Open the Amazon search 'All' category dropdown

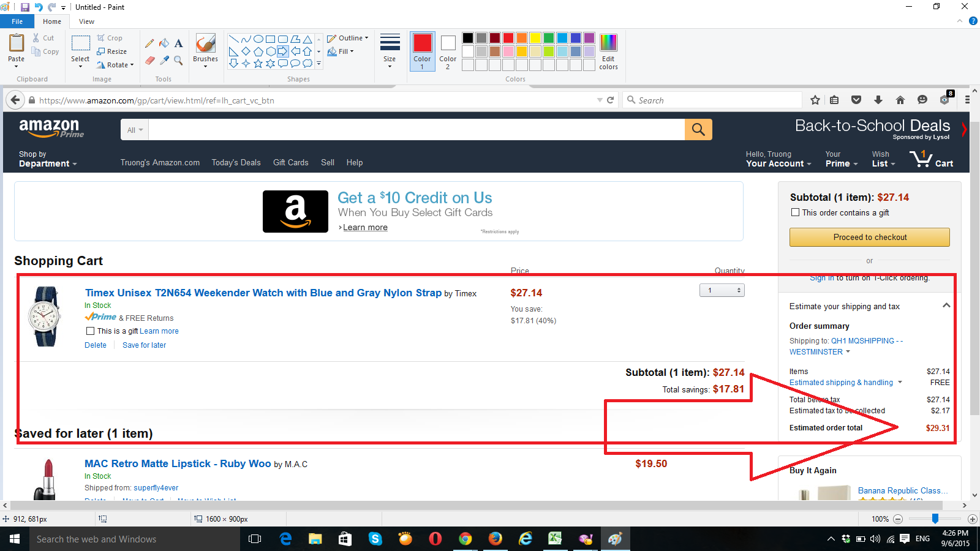135,130
